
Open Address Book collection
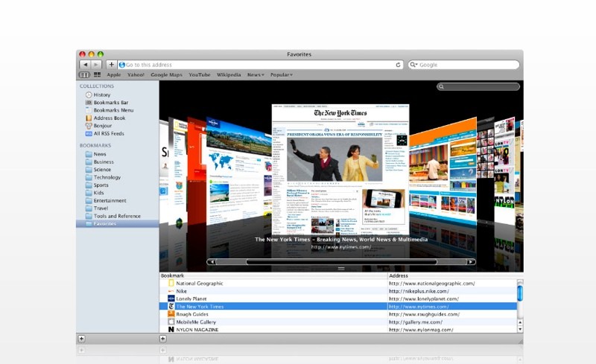coord(109,118)
